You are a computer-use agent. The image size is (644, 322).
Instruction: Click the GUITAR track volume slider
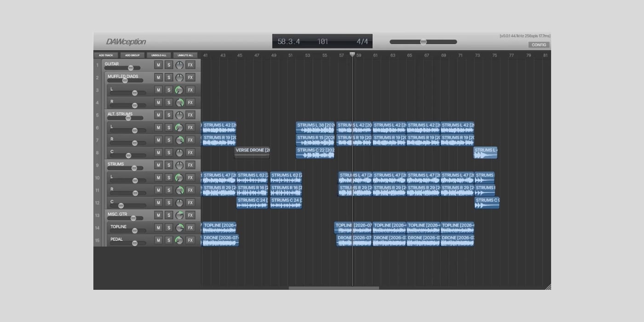tap(122, 68)
